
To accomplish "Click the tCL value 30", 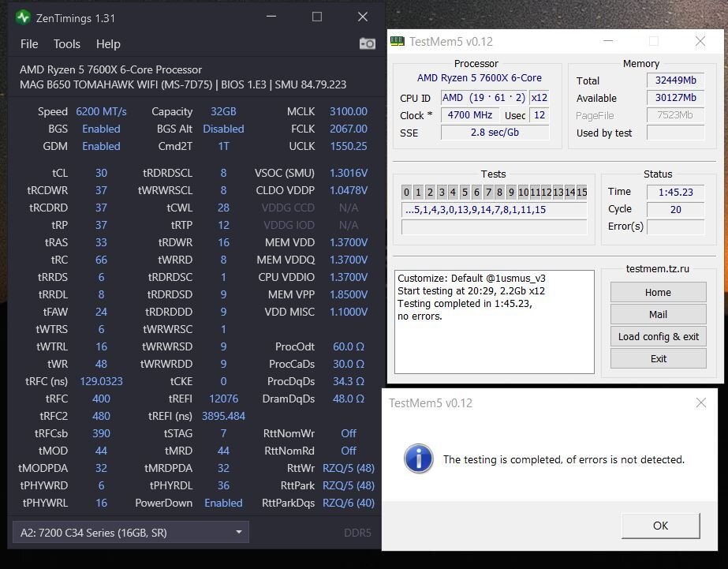I will coord(101,173).
